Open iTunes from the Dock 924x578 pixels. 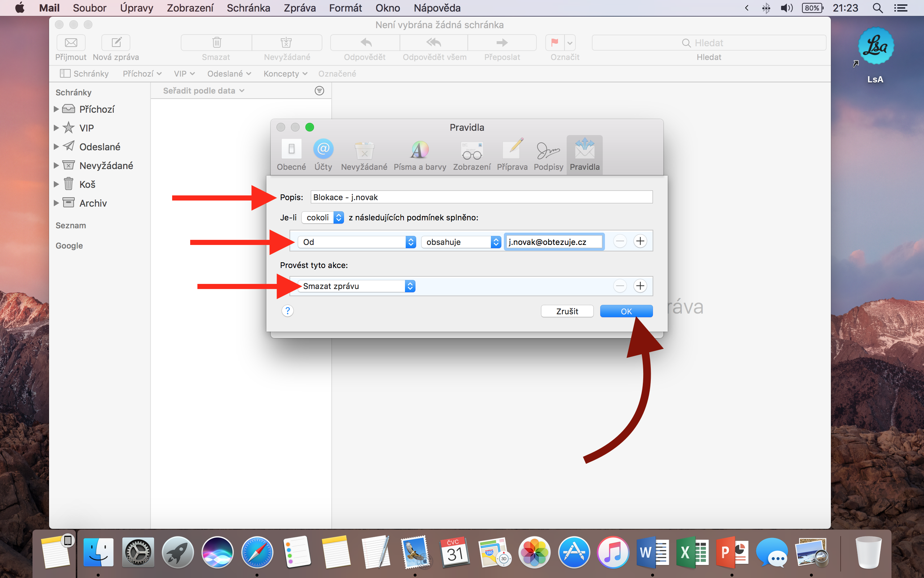pyautogui.click(x=613, y=552)
